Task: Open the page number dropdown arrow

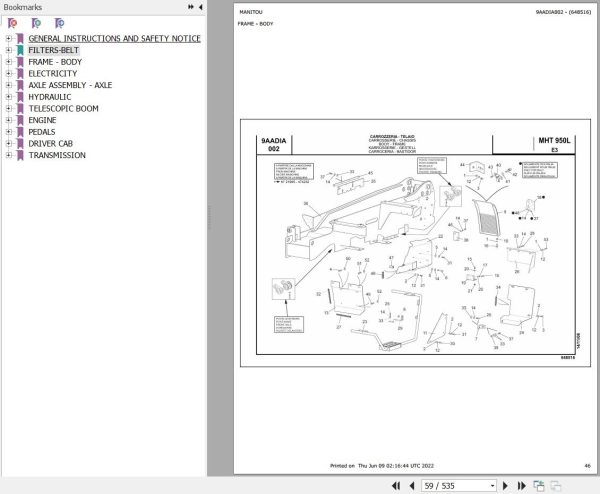Action: click(492, 486)
